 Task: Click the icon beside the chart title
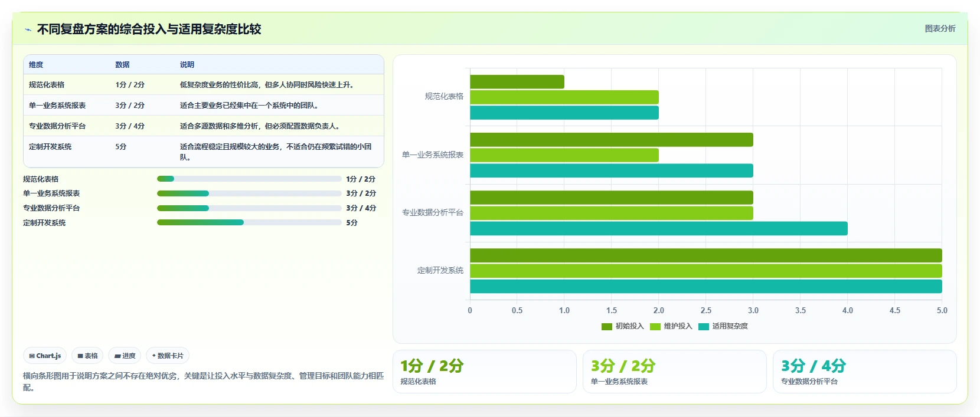click(28, 29)
